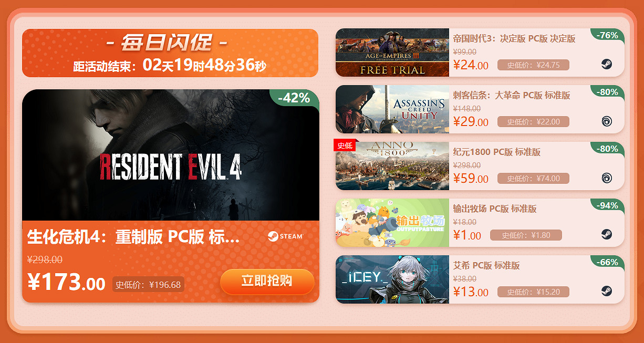Click the Ubisoft icon on Assassin's Creed Unity row
Viewport: 644px width, 343px height.
[606, 121]
